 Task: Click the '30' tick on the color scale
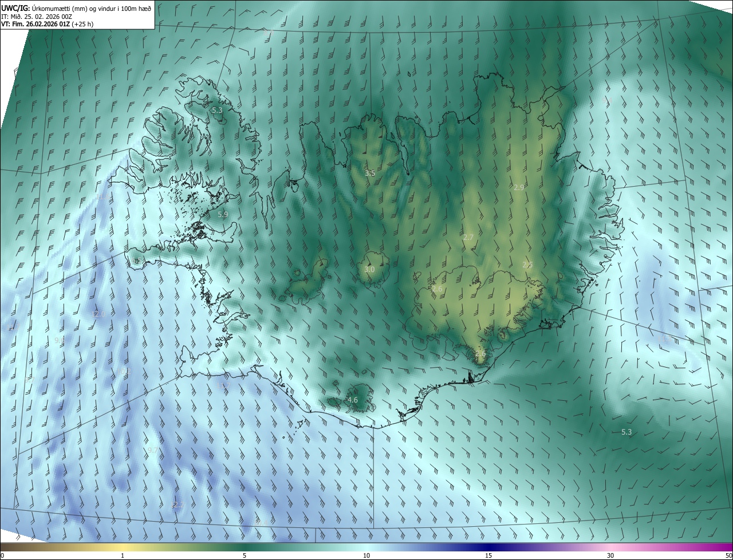610,556
